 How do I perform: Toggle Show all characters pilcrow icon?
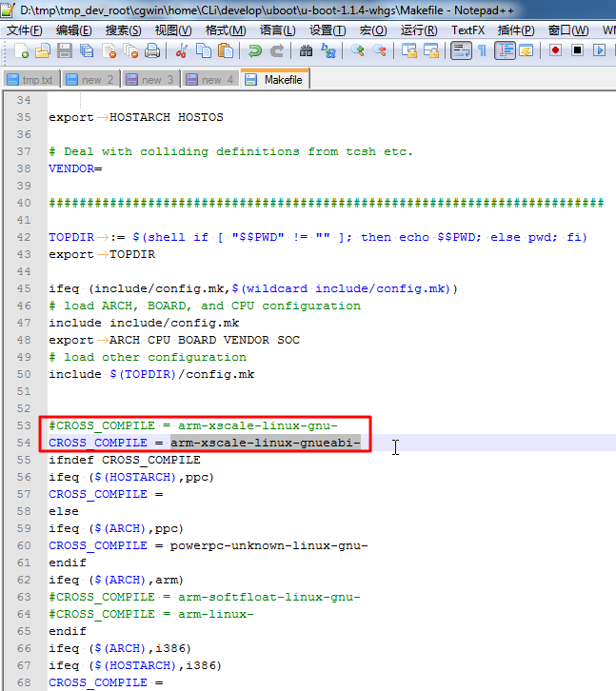point(483,50)
